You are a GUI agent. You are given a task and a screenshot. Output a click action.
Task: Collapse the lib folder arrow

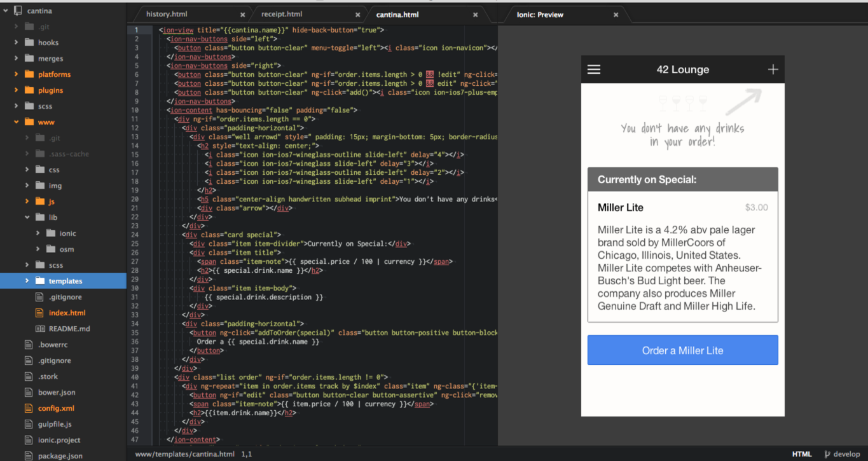click(x=27, y=217)
